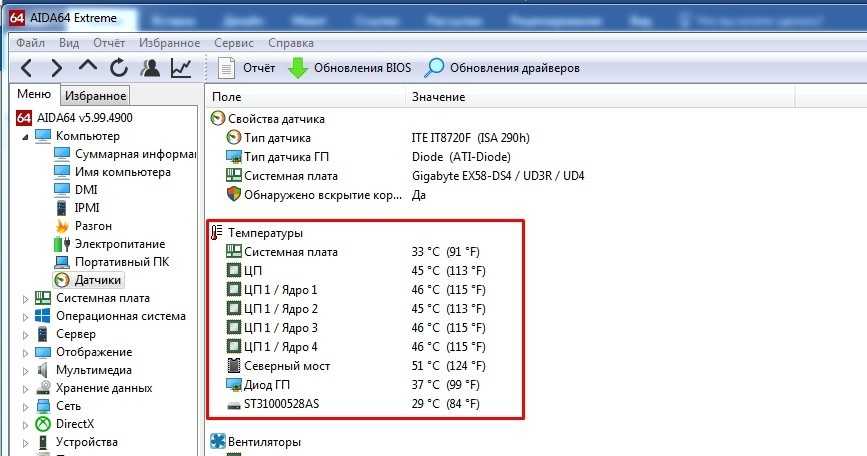Image resolution: width=867 pixels, height=456 pixels.
Task: Open the Файл menu
Action: pos(30,43)
